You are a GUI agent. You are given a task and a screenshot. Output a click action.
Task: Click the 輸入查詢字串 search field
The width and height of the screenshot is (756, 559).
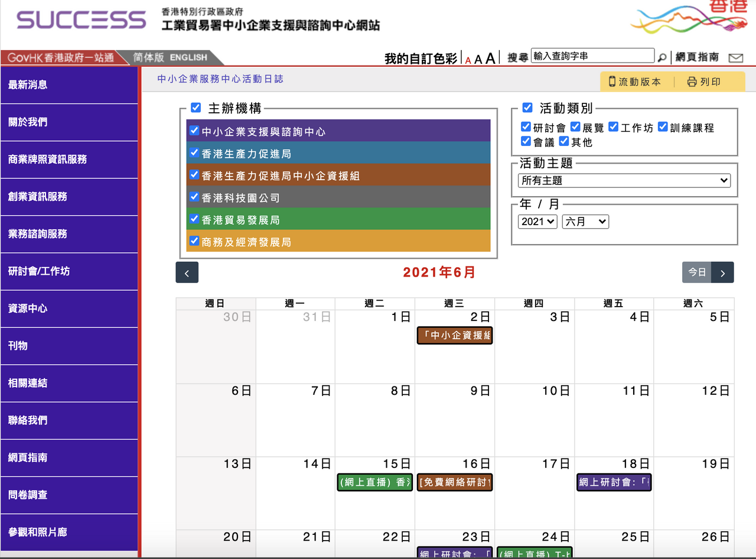[x=592, y=56]
